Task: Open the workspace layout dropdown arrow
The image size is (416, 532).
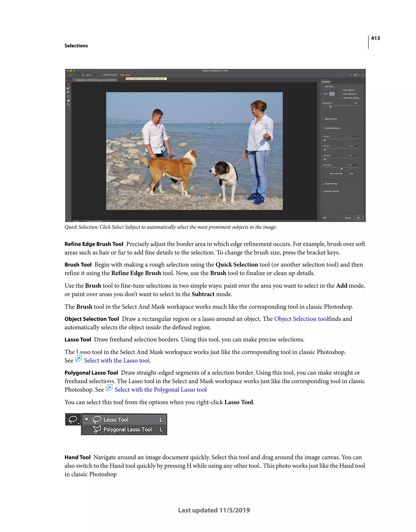Action: coord(359,75)
